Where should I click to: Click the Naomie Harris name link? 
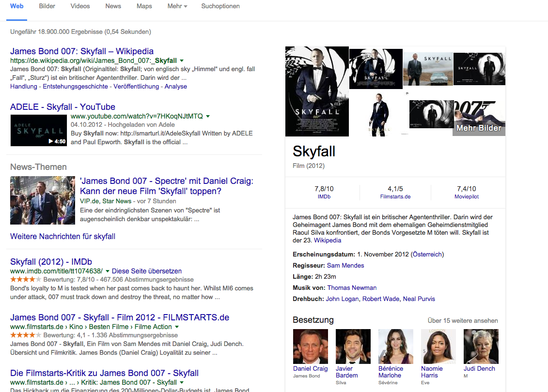click(432, 372)
